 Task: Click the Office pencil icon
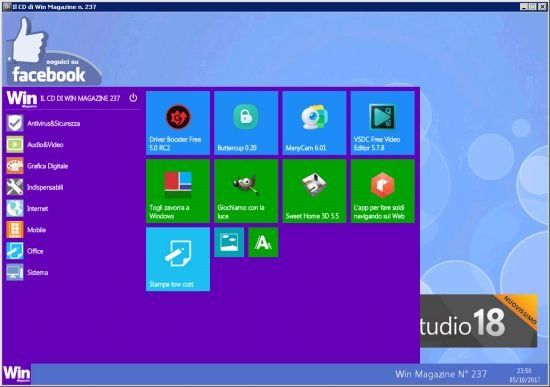15,251
